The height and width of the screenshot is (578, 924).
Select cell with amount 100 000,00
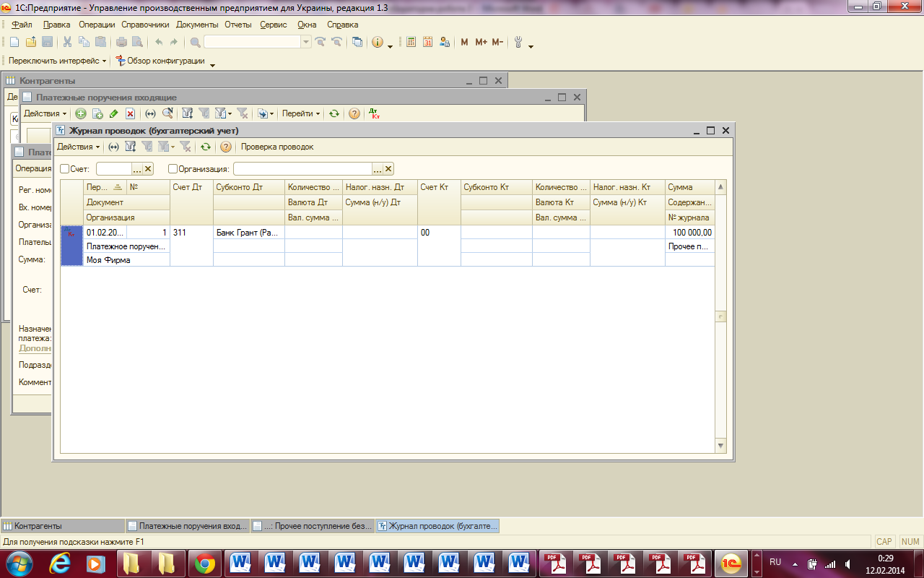pyautogui.click(x=689, y=233)
